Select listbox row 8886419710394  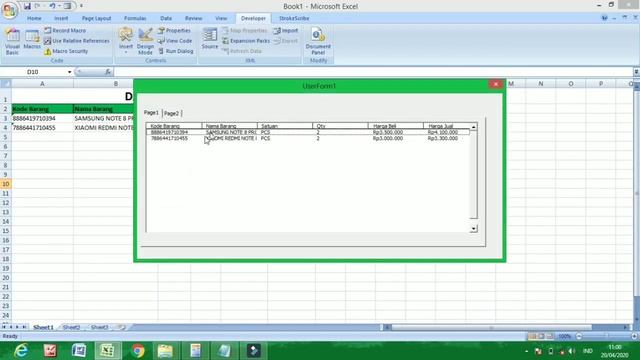point(308,132)
